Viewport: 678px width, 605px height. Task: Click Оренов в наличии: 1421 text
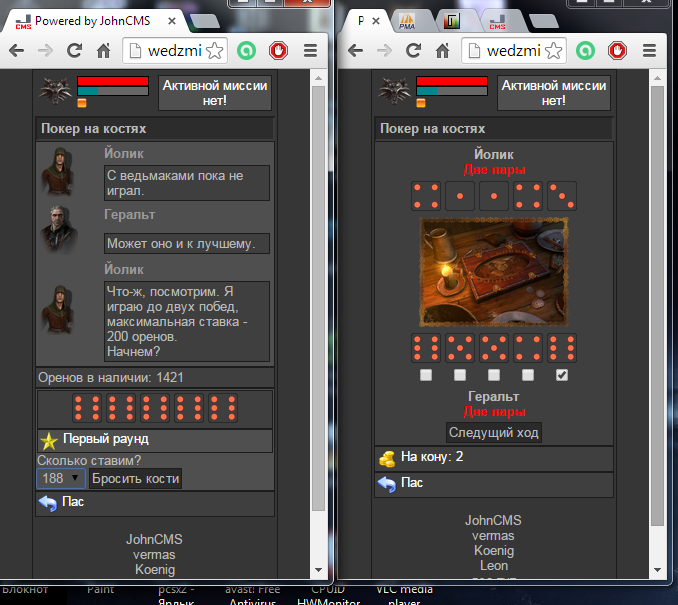tap(111, 378)
